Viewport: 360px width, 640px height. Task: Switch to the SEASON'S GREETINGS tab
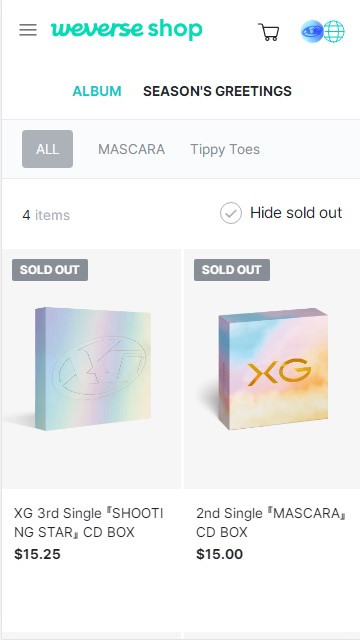click(x=217, y=91)
